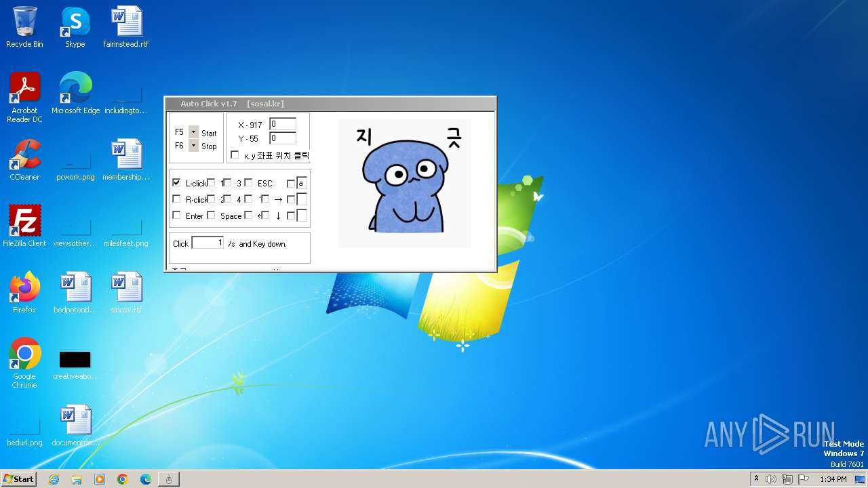868x488 pixels.
Task: Enable the right arrow key checkbox
Action: point(265,199)
